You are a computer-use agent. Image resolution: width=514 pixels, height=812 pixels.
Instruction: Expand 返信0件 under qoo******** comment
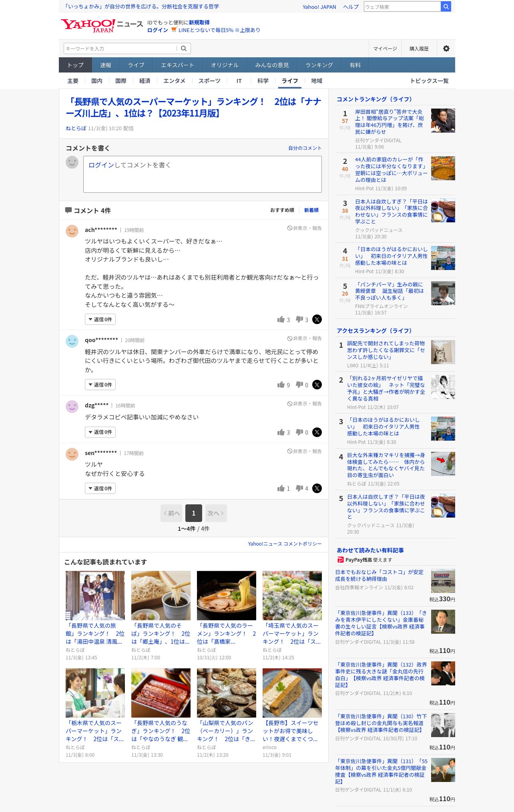pos(100,385)
